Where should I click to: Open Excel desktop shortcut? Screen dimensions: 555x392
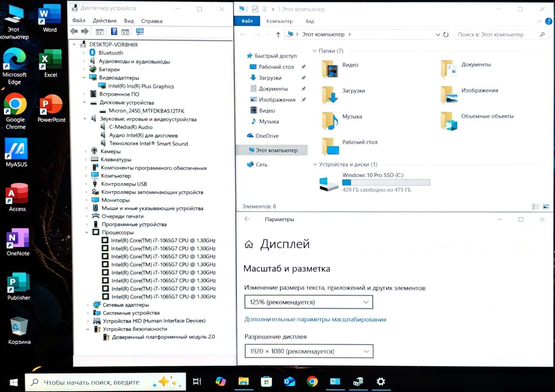point(50,63)
